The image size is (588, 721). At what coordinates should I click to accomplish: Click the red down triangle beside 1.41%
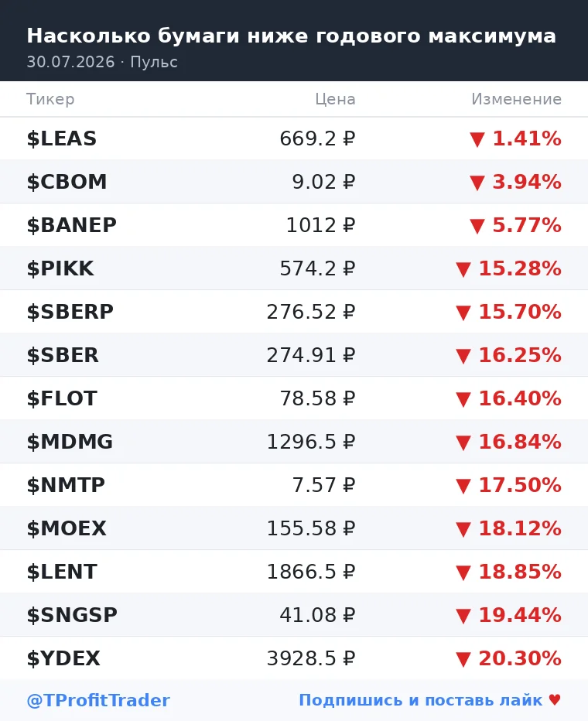coord(477,139)
